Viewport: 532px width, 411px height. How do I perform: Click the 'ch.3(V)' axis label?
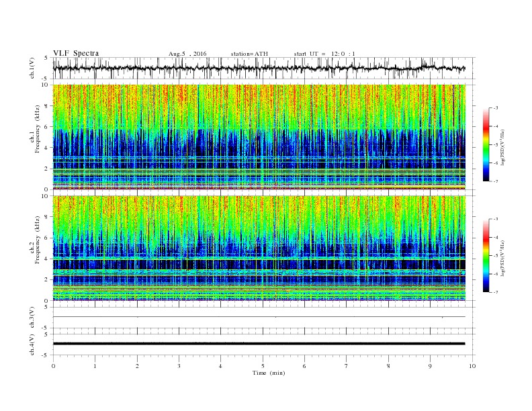point(32,318)
